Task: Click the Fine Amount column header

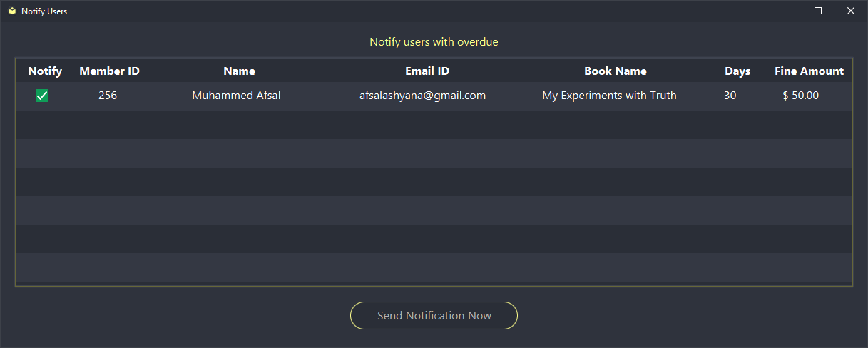Action: click(809, 71)
